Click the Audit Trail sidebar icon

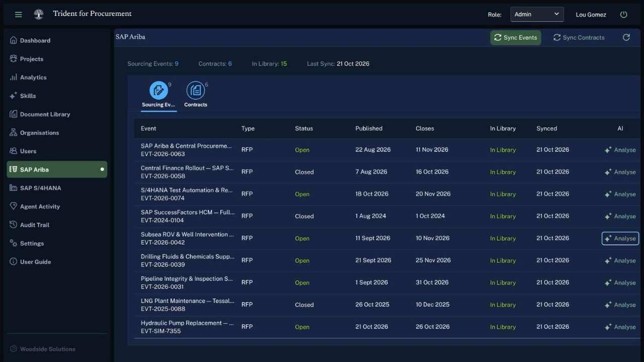coord(14,225)
